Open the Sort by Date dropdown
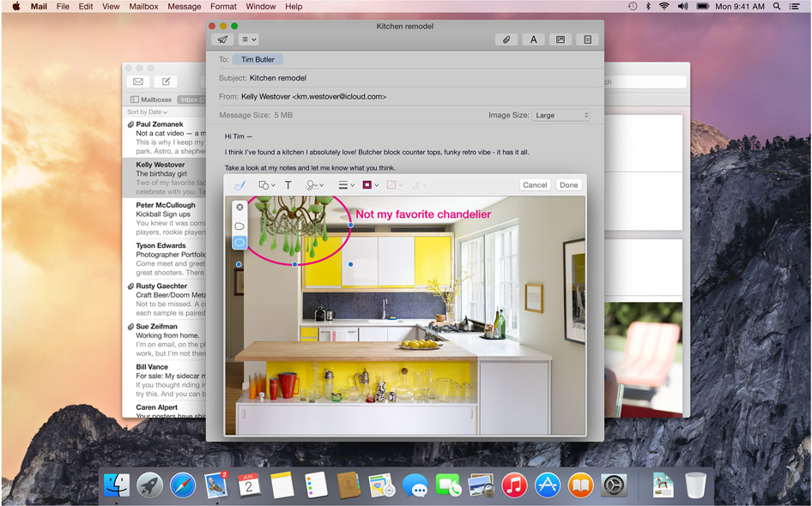 147,111
